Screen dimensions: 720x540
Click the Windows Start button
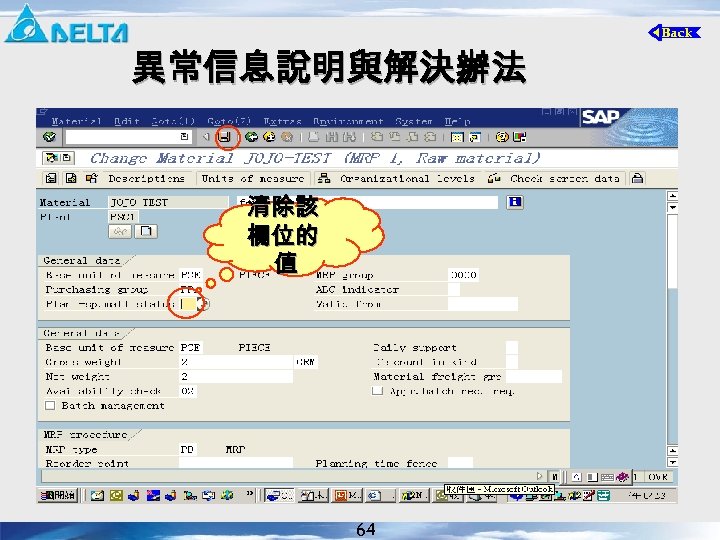click(x=57, y=495)
